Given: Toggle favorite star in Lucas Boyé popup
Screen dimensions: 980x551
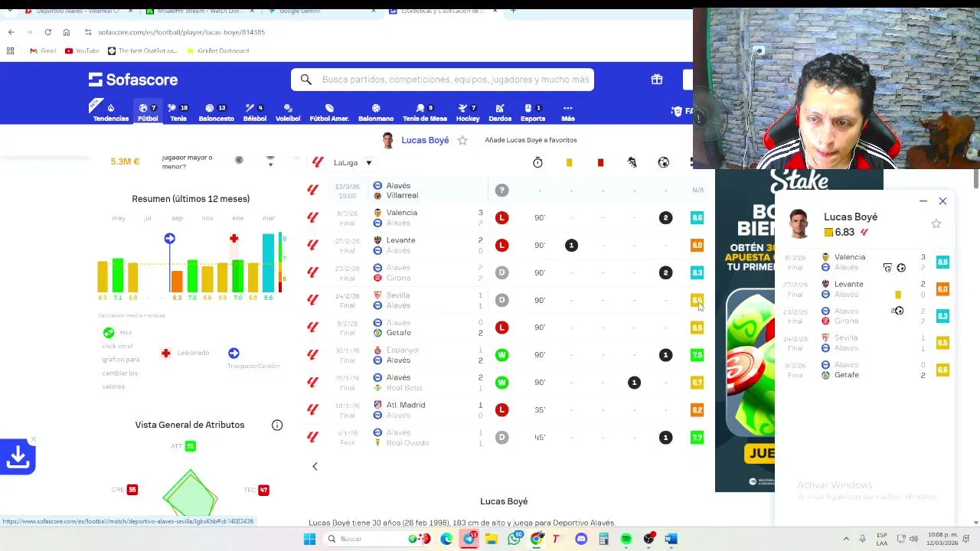Looking at the screenshot, I should pos(936,223).
